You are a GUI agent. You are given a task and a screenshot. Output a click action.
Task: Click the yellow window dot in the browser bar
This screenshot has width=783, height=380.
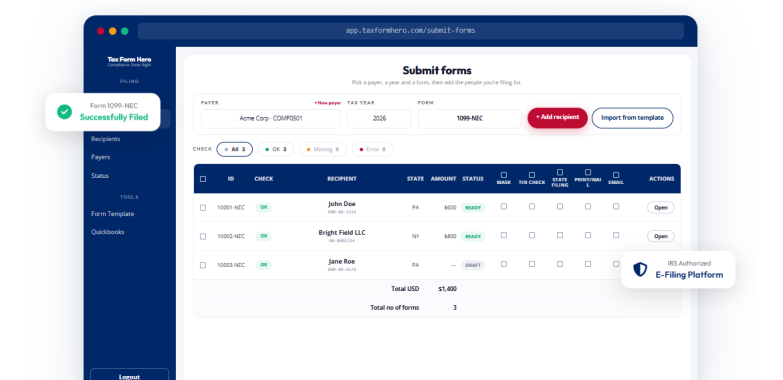(x=112, y=31)
